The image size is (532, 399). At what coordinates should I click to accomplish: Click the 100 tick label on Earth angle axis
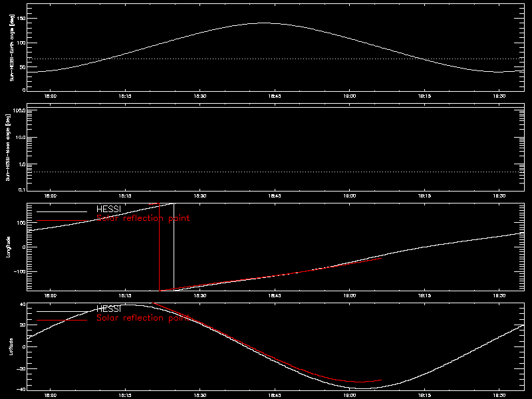point(22,43)
